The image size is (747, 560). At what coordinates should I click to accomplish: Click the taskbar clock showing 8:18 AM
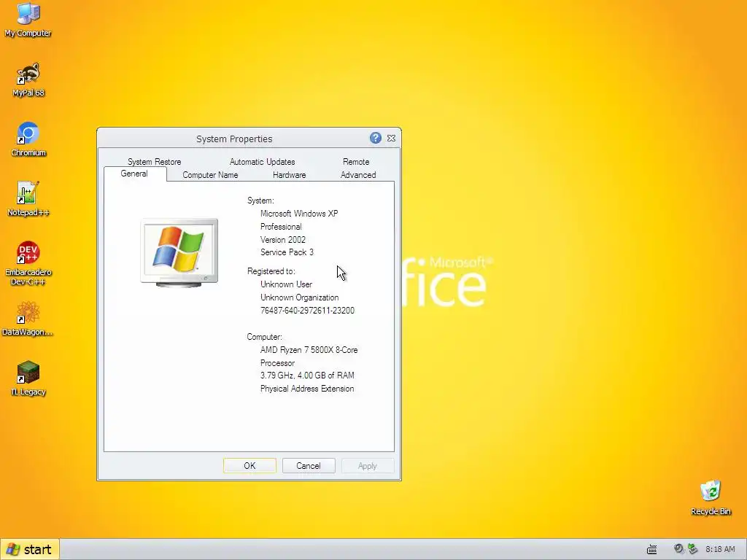[720, 550]
